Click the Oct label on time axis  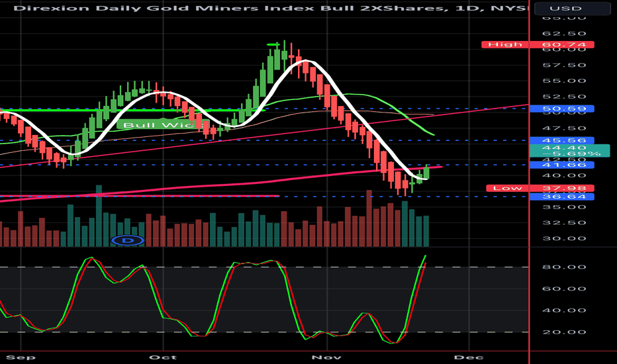163,357
